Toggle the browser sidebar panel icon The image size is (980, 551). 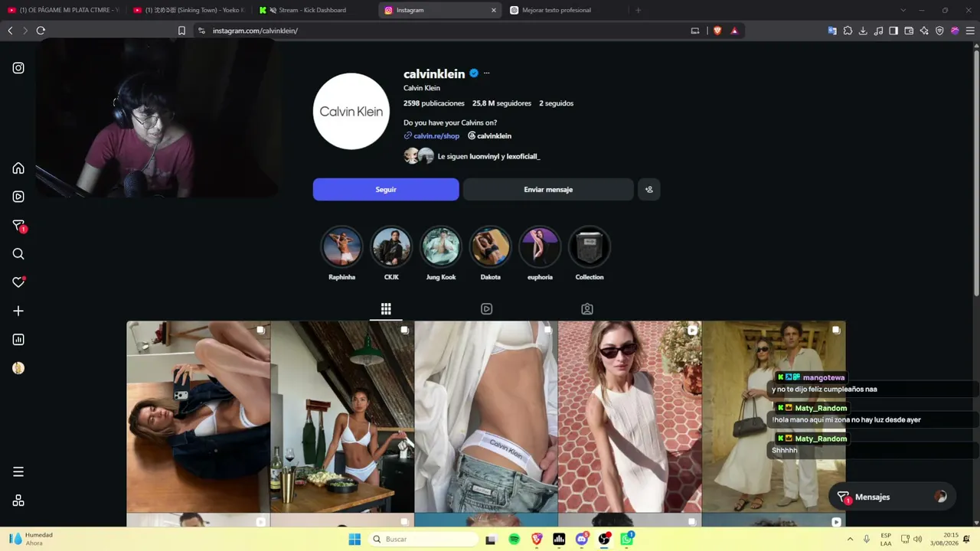[x=893, y=31]
